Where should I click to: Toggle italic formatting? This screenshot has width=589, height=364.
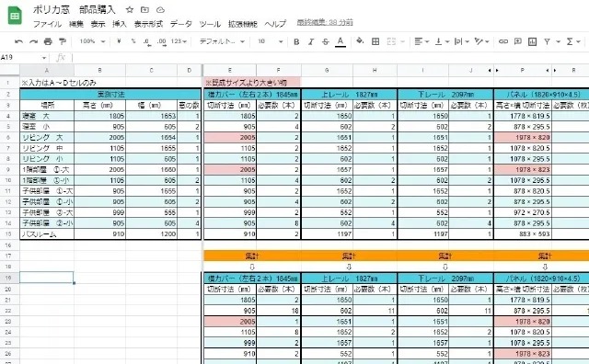click(x=311, y=41)
